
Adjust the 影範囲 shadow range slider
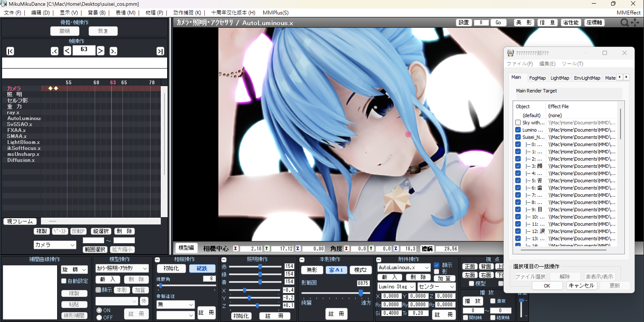click(x=361, y=293)
